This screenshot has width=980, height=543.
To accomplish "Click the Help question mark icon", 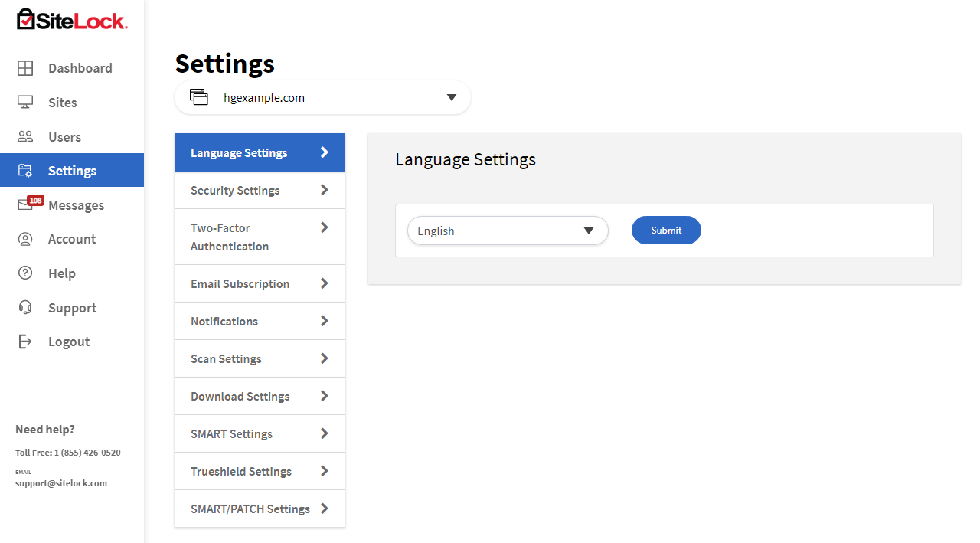I will pyautogui.click(x=25, y=273).
